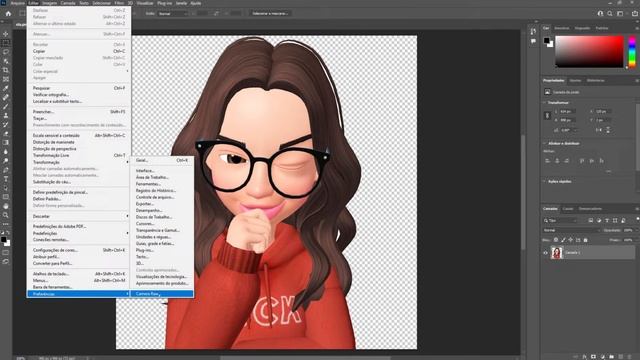Screen dimensions: 640x360
Task: Select the Hand tool
Action: click(x=6, y=206)
